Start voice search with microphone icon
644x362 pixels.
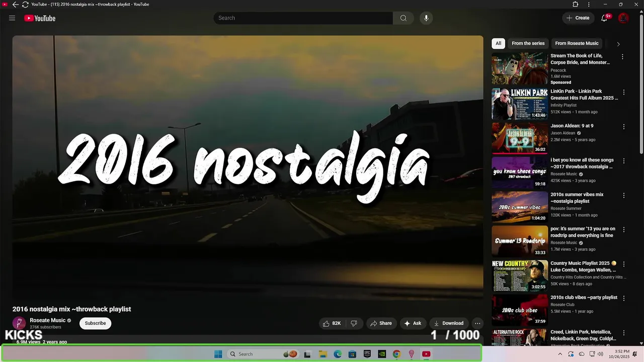[x=426, y=18]
